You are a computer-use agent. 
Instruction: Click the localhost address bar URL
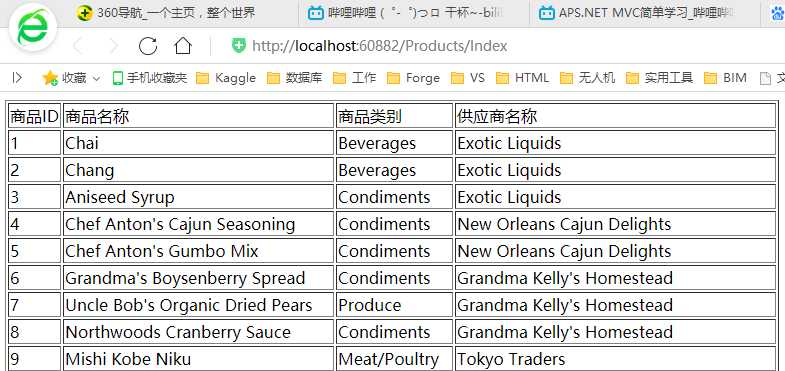(x=379, y=46)
